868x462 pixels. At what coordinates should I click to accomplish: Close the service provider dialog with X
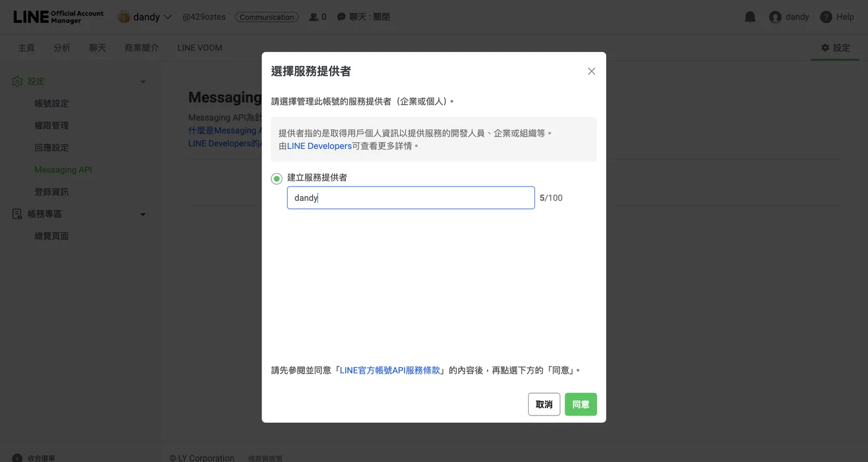[x=591, y=71]
